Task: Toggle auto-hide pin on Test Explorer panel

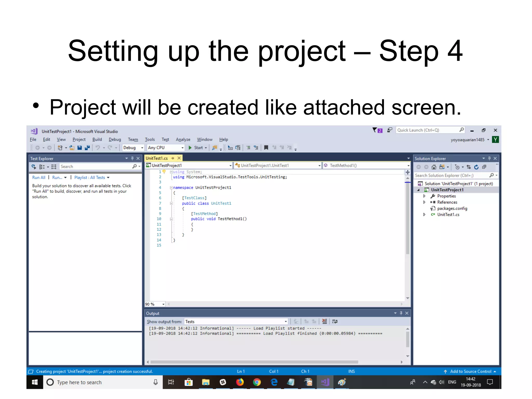Action: [x=132, y=158]
